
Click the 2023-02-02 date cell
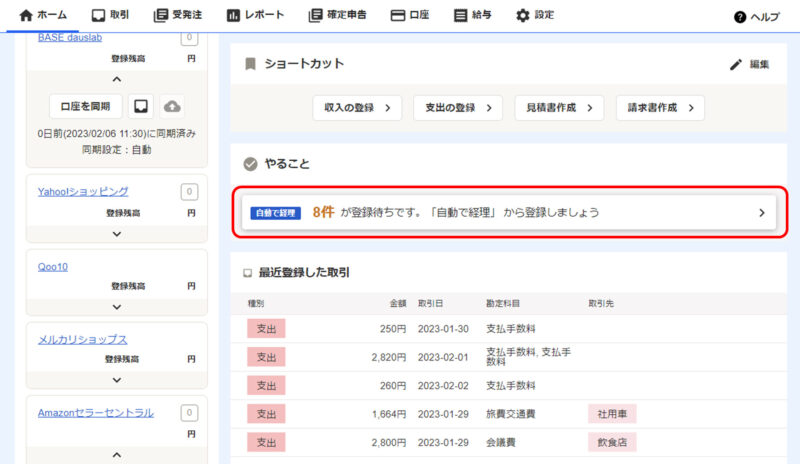pyautogui.click(x=443, y=386)
